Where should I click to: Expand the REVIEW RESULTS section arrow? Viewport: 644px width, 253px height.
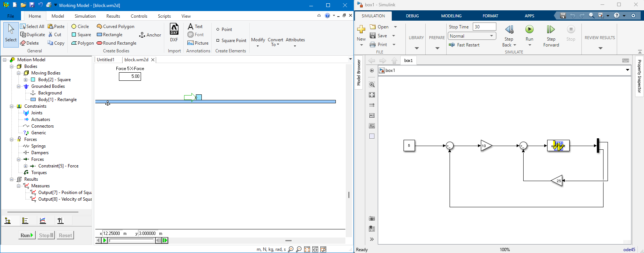point(600,48)
